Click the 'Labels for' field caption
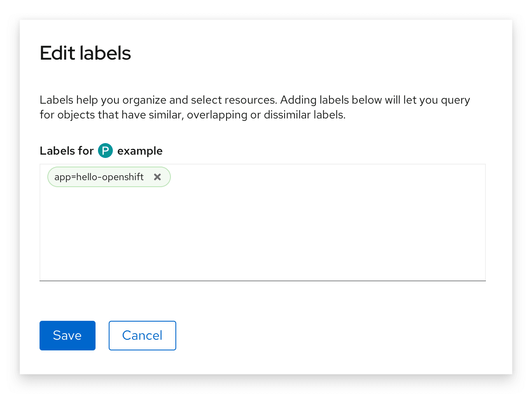532x394 pixels. pyautogui.click(x=67, y=151)
